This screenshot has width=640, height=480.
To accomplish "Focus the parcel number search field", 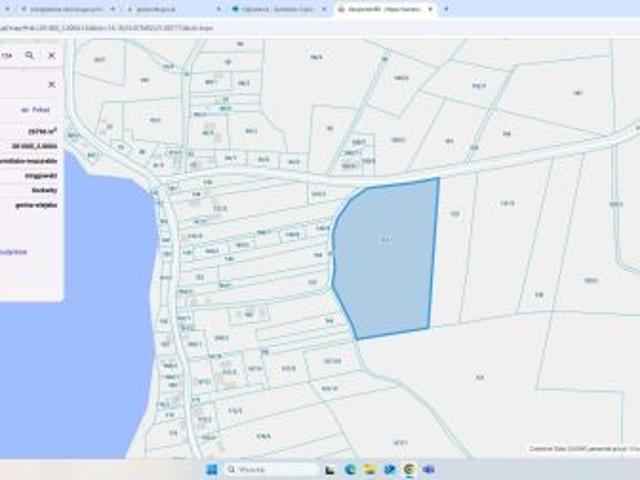I will point(8,56).
